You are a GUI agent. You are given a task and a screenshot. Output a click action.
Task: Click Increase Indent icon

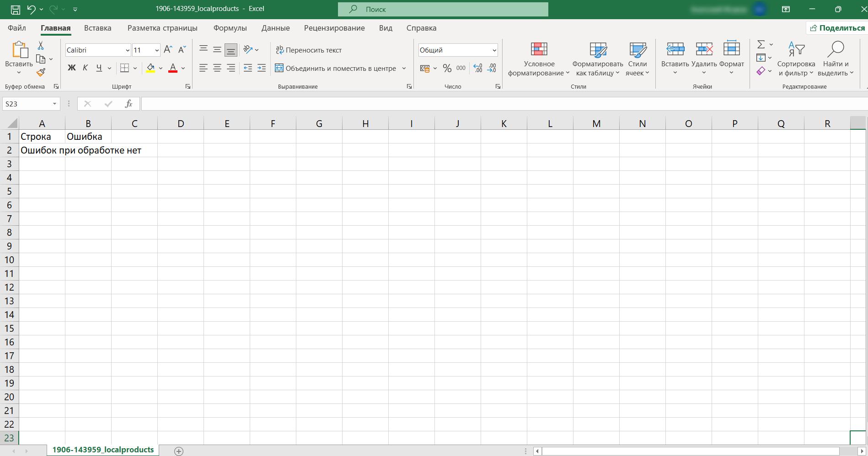coord(262,68)
